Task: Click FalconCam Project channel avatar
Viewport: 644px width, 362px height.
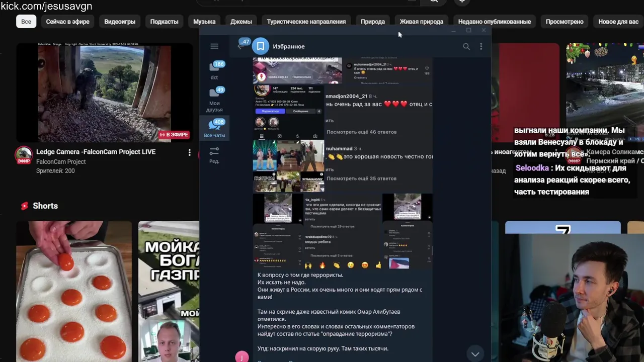Action: [x=24, y=156]
